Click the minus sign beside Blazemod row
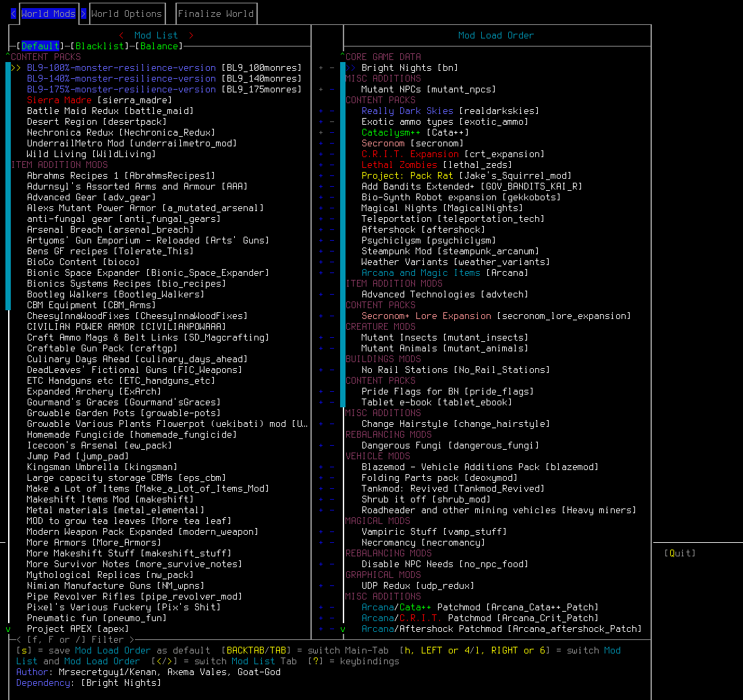This screenshot has height=700, width=743. 332,467
